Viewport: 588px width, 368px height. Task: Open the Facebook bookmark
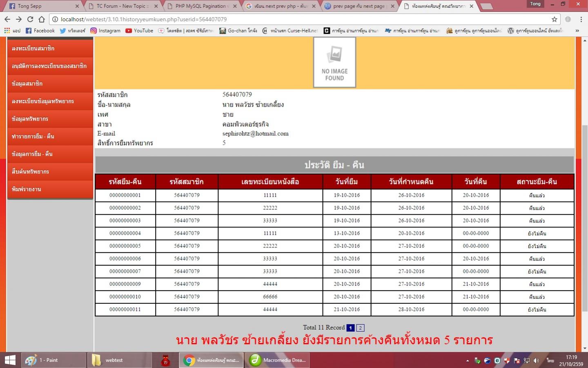click(x=40, y=31)
